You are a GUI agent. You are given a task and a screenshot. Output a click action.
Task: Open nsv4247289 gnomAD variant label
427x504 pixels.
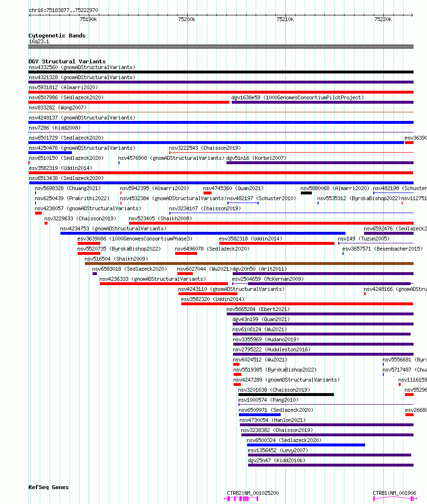(286, 380)
